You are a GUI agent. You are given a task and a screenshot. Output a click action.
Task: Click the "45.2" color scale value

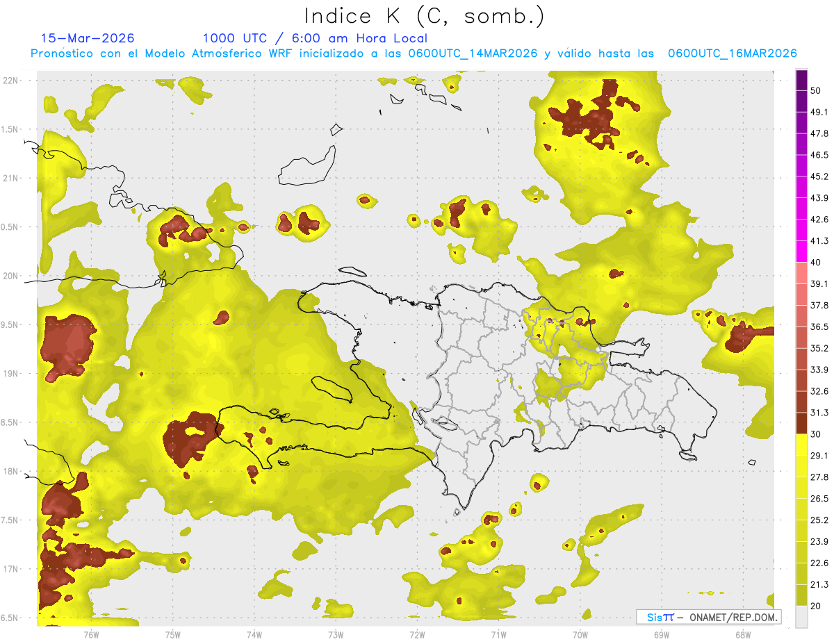pos(820,176)
